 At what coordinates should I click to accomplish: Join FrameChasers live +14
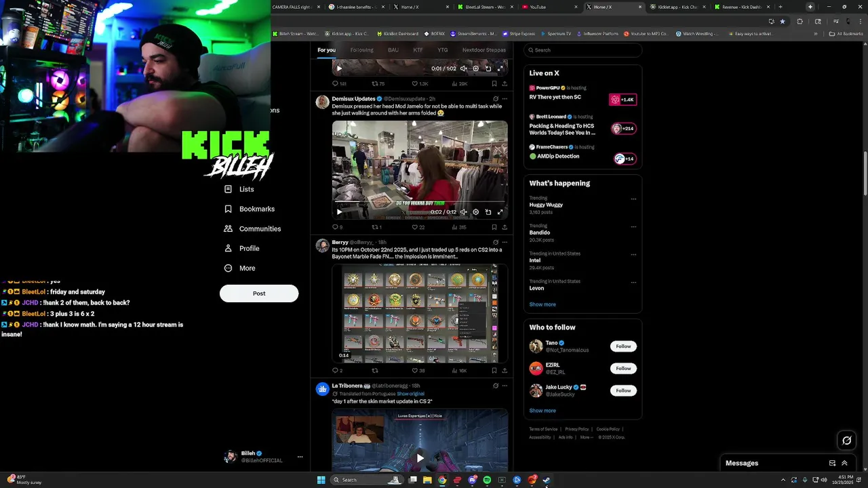625,159
